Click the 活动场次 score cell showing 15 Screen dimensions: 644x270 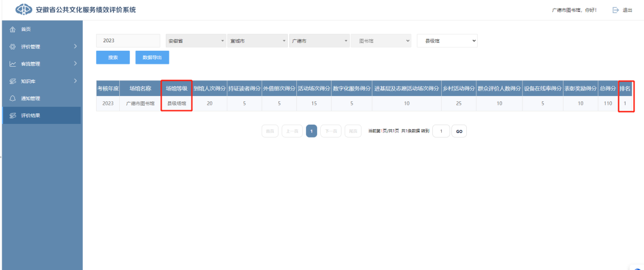(x=314, y=104)
